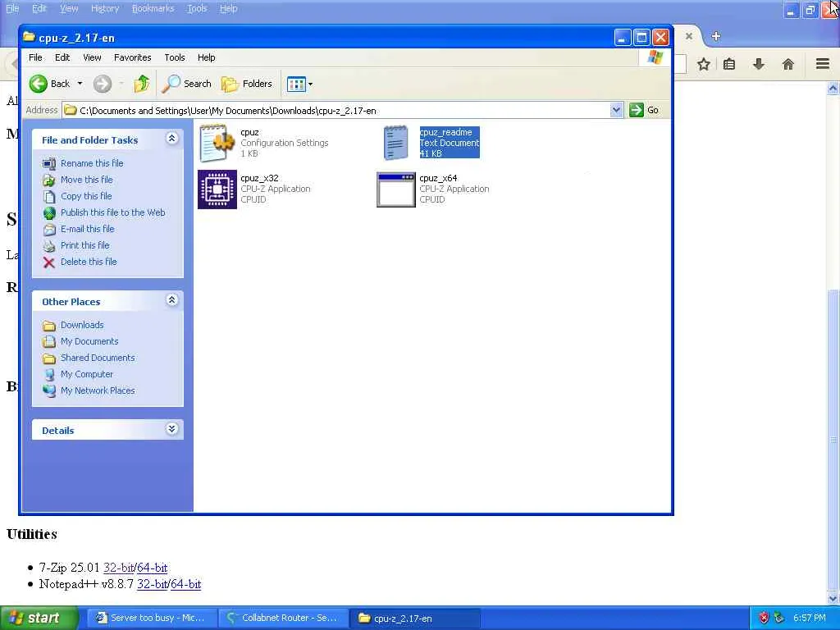Click the taskbar clock showing 6:57 PM
Image resolution: width=840 pixels, height=630 pixels.
[x=810, y=618]
